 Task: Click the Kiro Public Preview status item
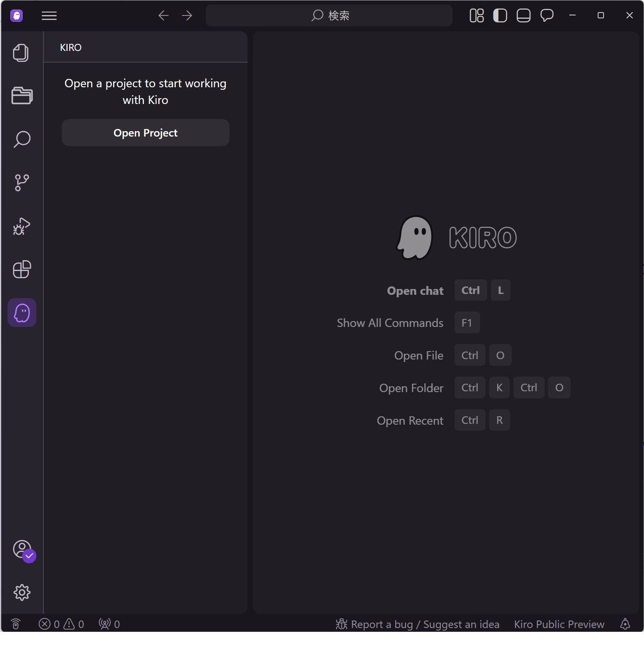pyautogui.click(x=559, y=624)
